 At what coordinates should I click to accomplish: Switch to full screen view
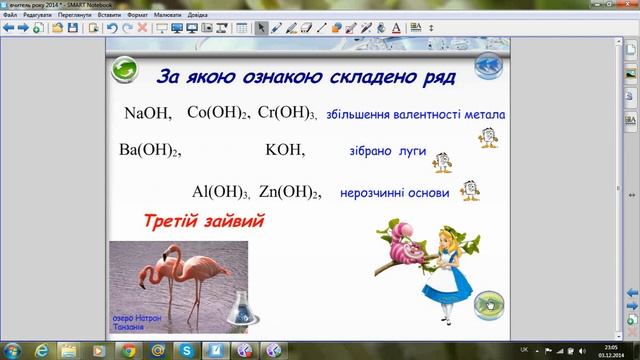[x=177, y=28]
